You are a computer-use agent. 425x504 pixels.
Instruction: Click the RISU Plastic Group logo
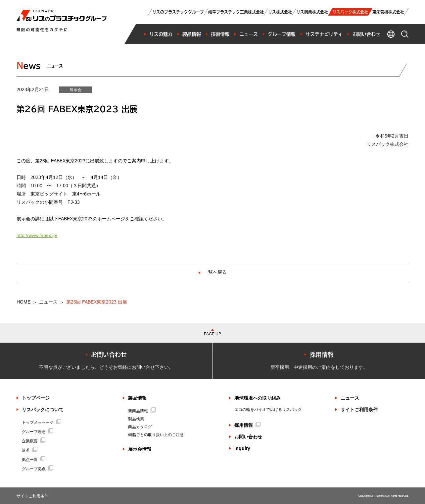(x=62, y=16)
